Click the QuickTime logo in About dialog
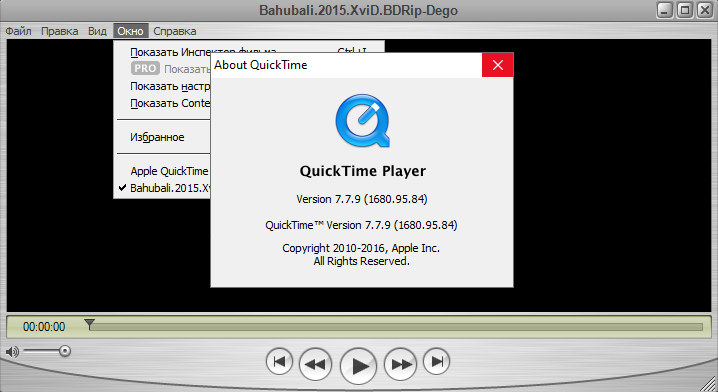Screen dimensions: 718x392 coord(363,121)
